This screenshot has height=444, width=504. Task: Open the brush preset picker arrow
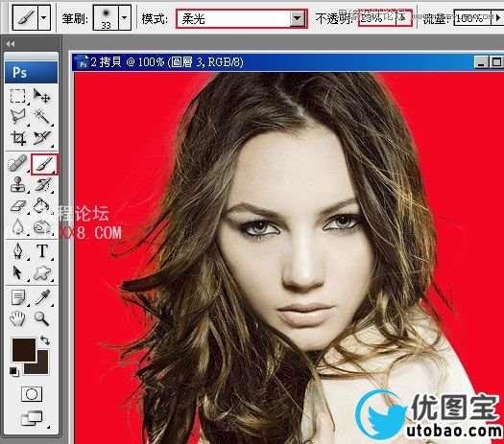click(125, 17)
